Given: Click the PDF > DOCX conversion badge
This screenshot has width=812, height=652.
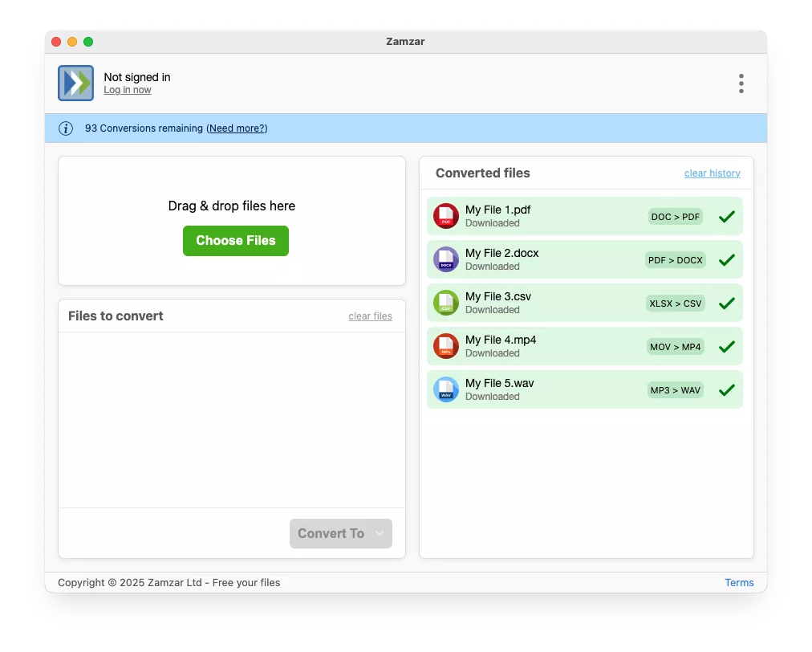Looking at the screenshot, I should [676, 260].
